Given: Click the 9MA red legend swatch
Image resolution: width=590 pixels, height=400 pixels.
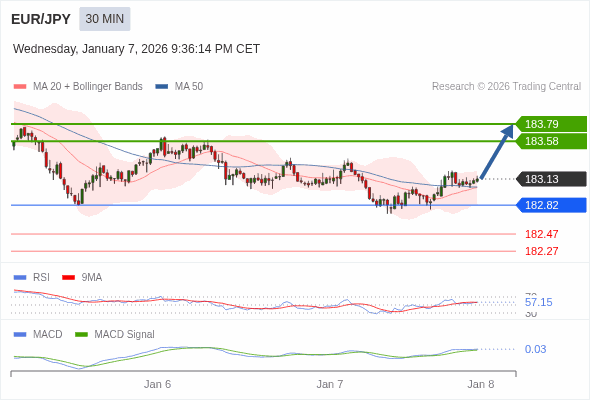Looking at the screenshot, I should click(68, 278).
